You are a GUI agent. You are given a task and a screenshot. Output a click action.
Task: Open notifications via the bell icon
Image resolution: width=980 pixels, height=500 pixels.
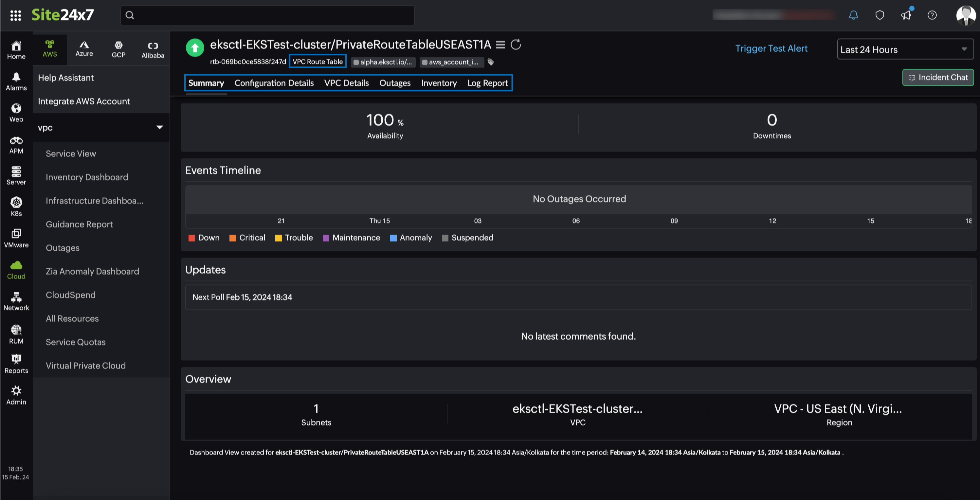[x=853, y=15]
